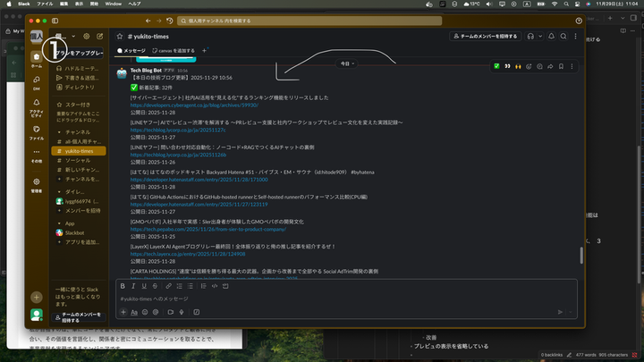Viewport: 644px width, 362px height.
Task: Search within the channel using the magnifier
Action: coord(563,37)
